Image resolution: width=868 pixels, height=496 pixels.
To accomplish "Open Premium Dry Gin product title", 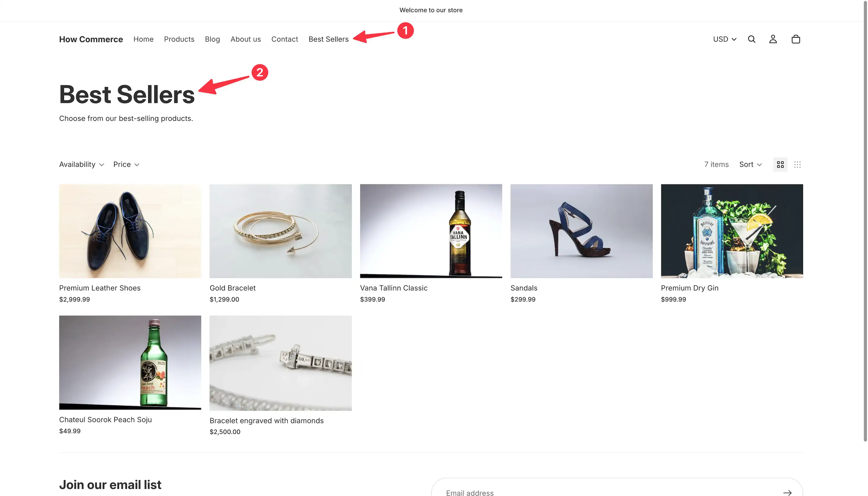I will 690,288.
